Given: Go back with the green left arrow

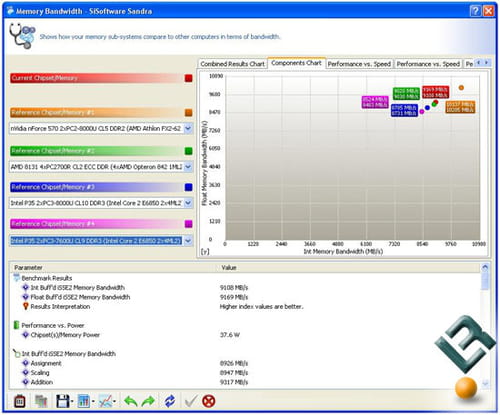Looking at the screenshot, I should (x=131, y=401).
